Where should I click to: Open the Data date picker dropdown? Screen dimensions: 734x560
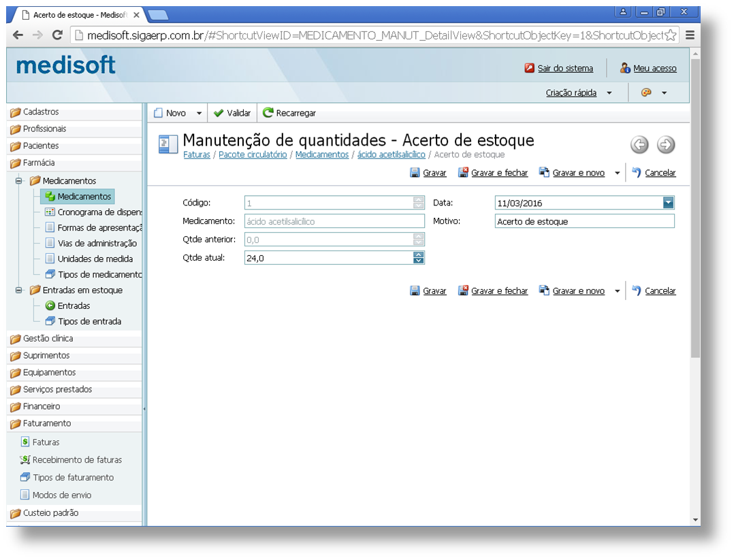669,203
